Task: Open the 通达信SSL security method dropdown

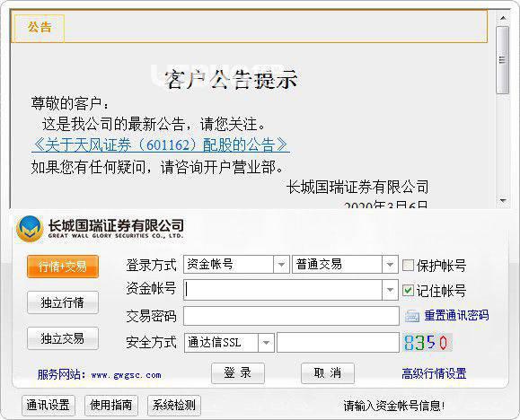Action: (266, 343)
